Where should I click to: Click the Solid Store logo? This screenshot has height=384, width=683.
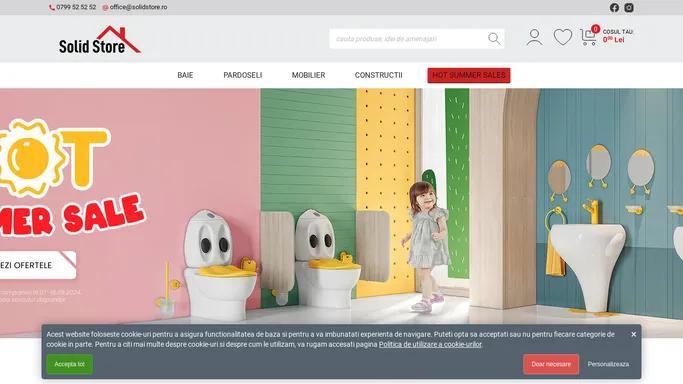[100, 40]
